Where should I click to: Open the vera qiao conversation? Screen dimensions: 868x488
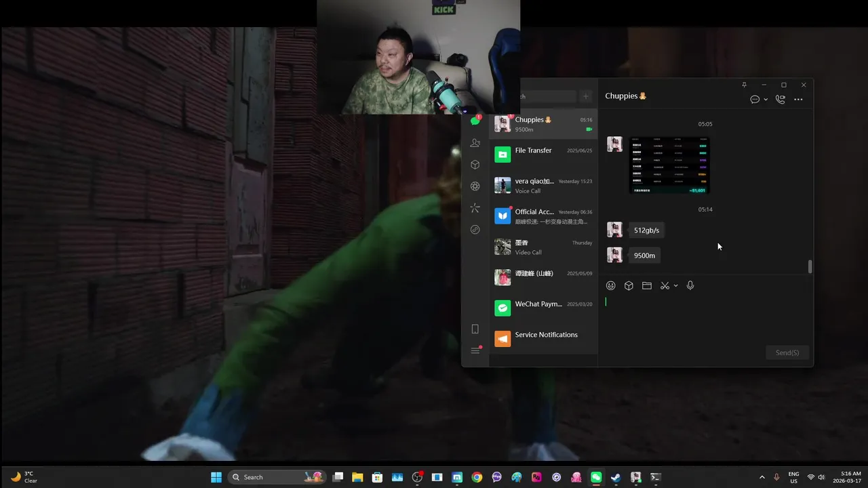[x=543, y=186]
